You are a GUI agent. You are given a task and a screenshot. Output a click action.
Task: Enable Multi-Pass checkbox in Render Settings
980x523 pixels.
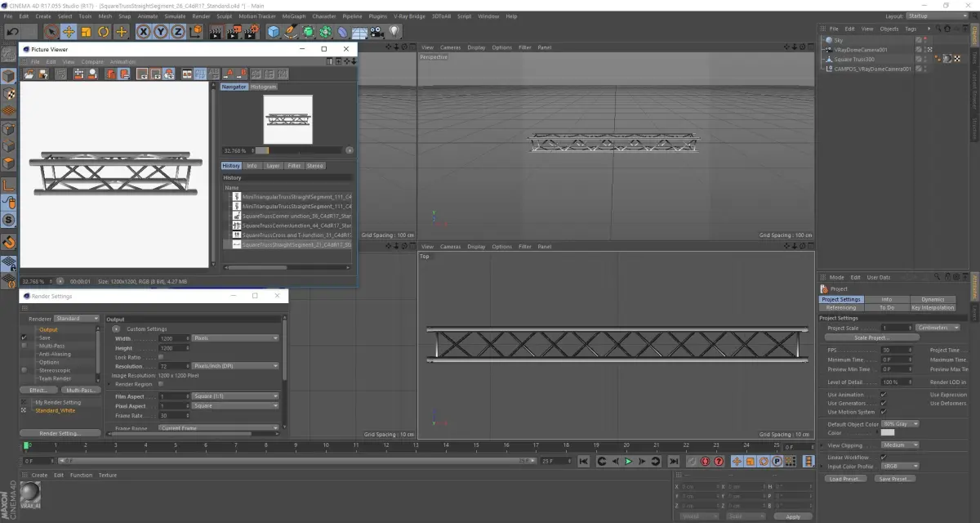pyautogui.click(x=24, y=346)
